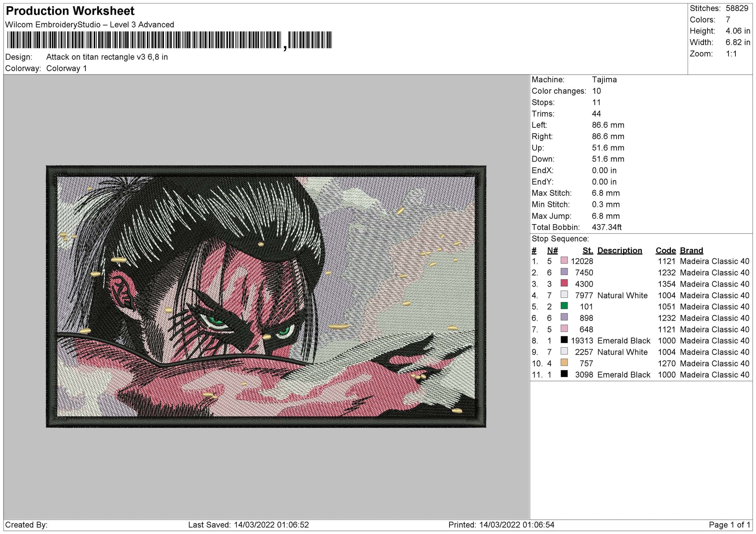Select the white swatch in stop 4

pyautogui.click(x=564, y=294)
